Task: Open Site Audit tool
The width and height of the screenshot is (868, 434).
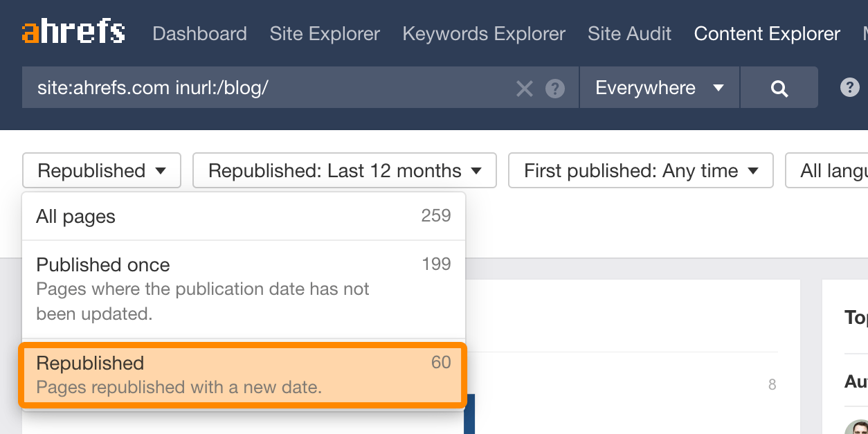Action: coord(629,34)
